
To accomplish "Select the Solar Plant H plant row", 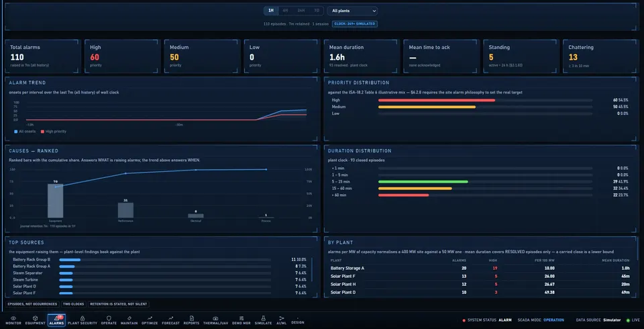I will 480,284.
